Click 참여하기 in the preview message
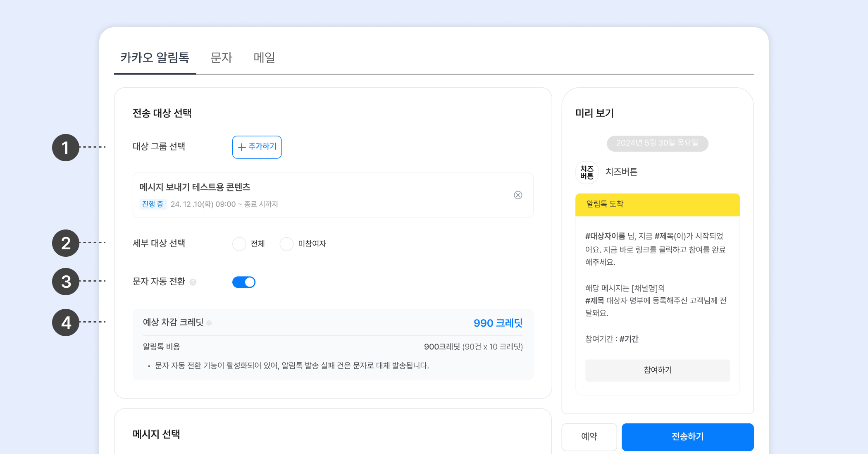The height and width of the screenshot is (454, 868). point(657,370)
